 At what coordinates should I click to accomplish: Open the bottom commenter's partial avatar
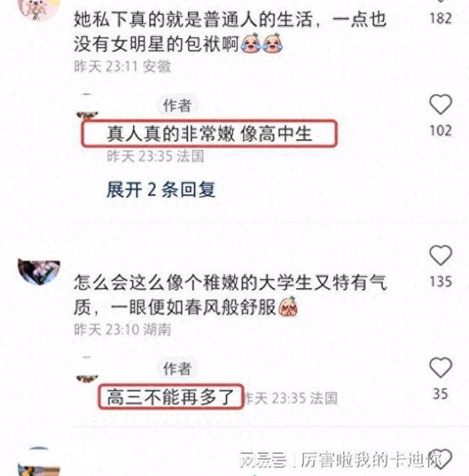click(39, 461)
